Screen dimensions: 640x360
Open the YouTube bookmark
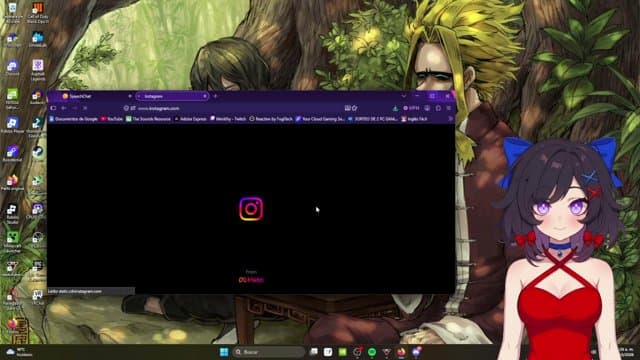coord(112,119)
